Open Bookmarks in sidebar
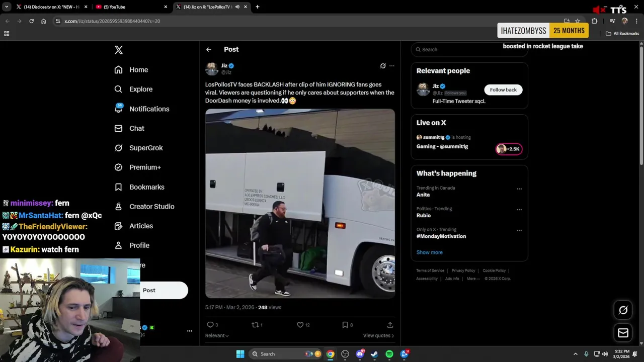 [139, 187]
